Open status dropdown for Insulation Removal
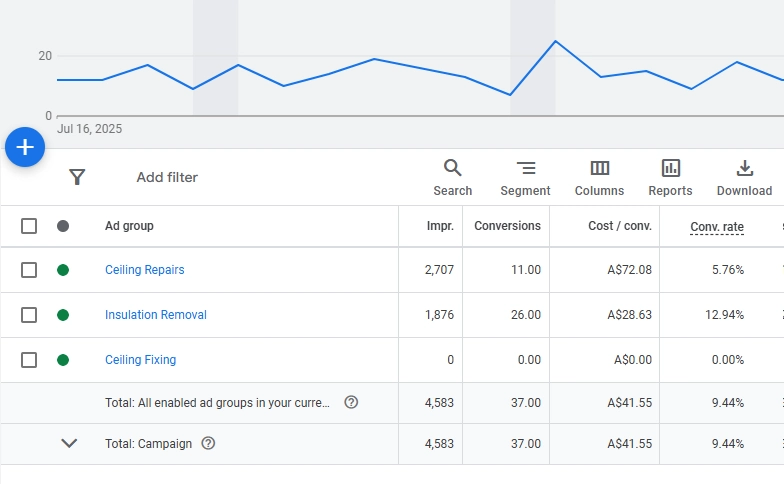Image resolution: width=784 pixels, height=484 pixels. (x=63, y=315)
